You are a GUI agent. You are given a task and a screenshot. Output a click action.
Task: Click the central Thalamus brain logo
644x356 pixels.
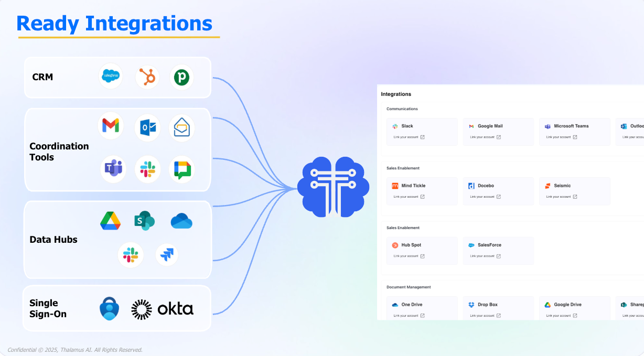333,187
